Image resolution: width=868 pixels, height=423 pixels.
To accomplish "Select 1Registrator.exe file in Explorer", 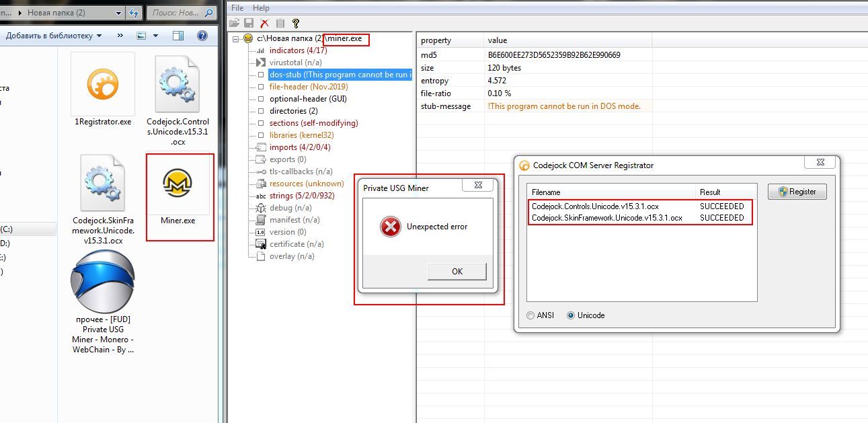I will pos(103,90).
